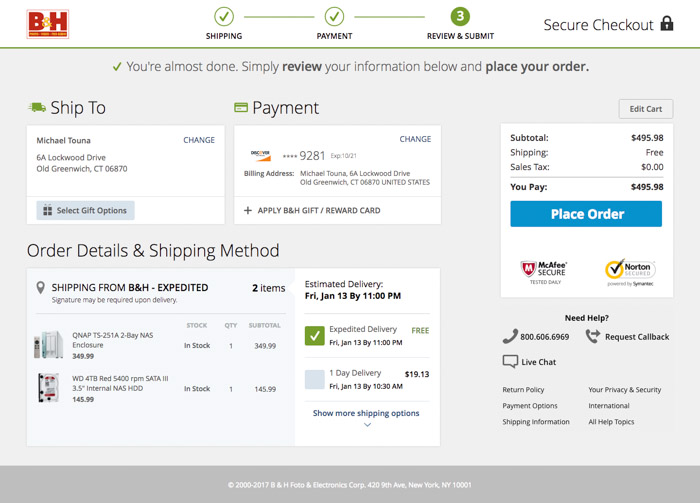Click the phone handset icon
Viewport: 700px width, 503px height.
(x=510, y=336)
